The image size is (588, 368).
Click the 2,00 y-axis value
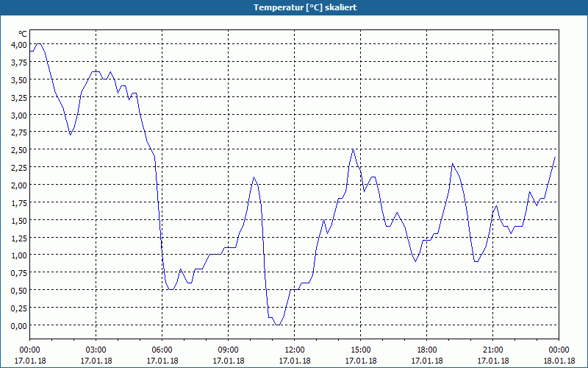[x=19, y=185]
